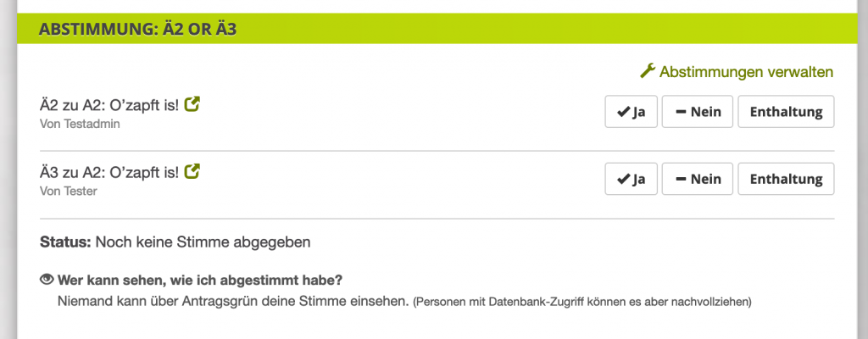Click checkmark icon in Ä2 Ja button
Image resolution: width=868 pixels, height=339 pixels.
(x=624, y=112)
